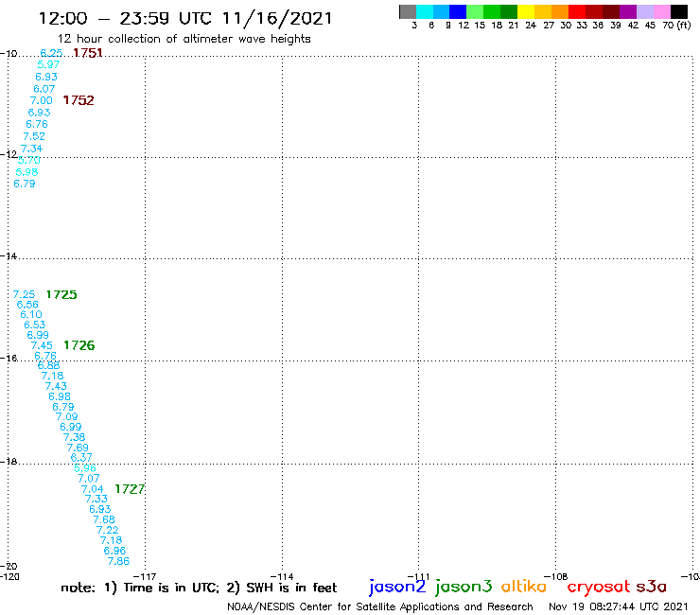The width and height of the screenshot is (700, 615).
Task: Select the 6.37 wave height reading
Action: 81,457
